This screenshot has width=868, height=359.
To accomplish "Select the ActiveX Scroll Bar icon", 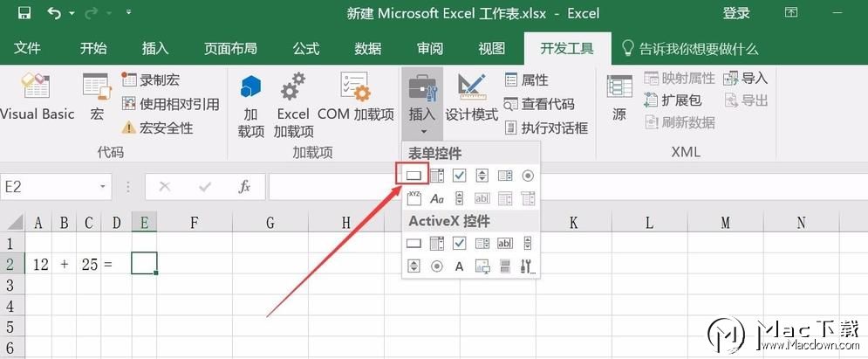I will pyautogui.click(x=528, y=243).
